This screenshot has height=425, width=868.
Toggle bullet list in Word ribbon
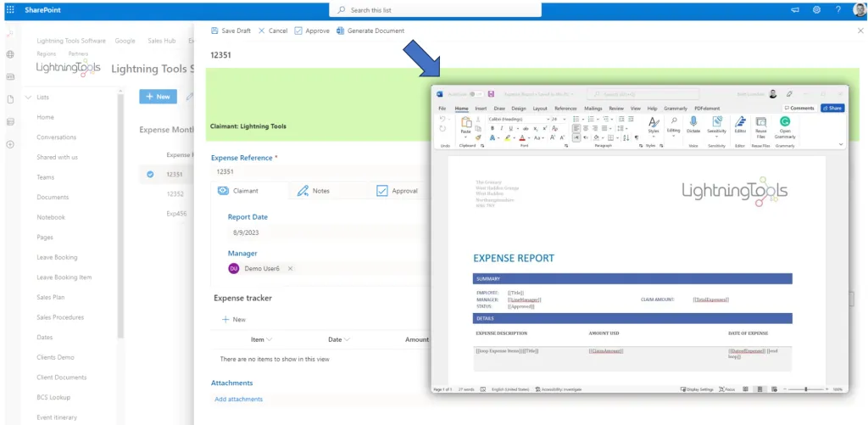click(x=576, y=119)
